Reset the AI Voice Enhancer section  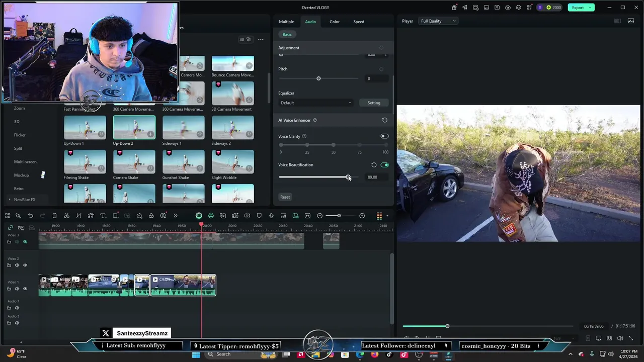click(x=384, y=120)
